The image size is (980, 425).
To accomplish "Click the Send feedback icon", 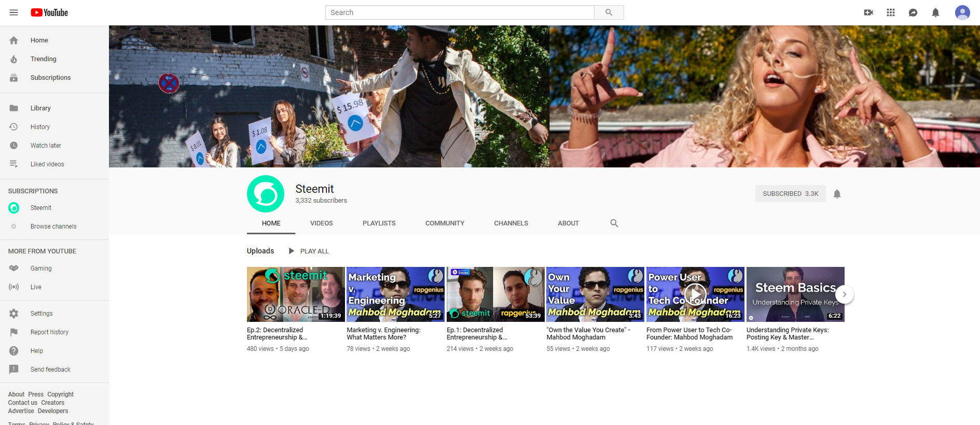I will coord(14,370).
